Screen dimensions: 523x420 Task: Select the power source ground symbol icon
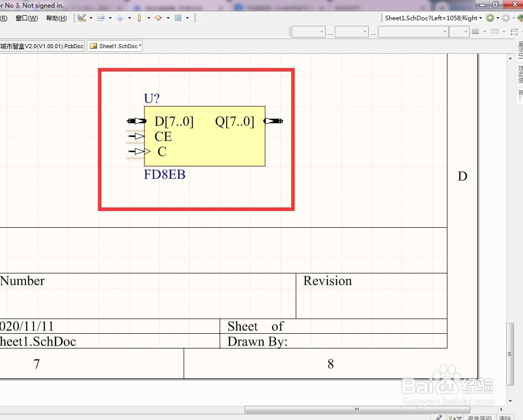(120, 18)
